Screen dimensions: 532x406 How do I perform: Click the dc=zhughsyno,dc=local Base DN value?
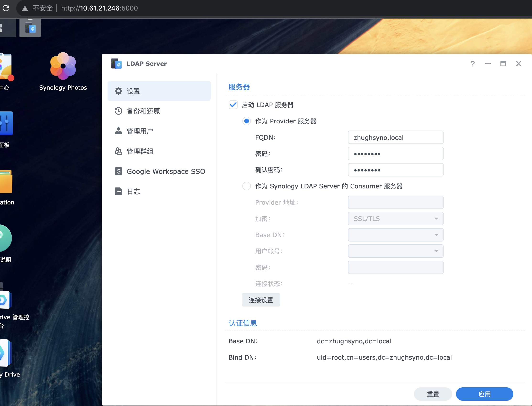point(354,341)
